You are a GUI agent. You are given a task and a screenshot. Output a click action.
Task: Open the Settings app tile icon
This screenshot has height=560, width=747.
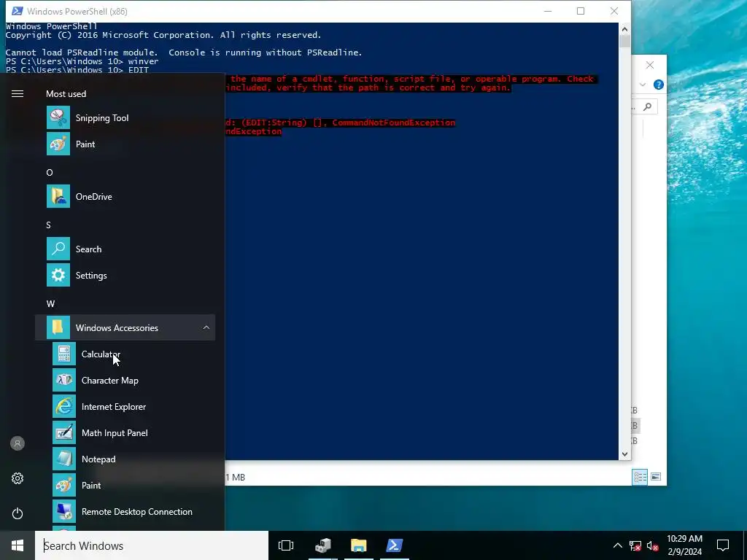[x=58, y=275]
